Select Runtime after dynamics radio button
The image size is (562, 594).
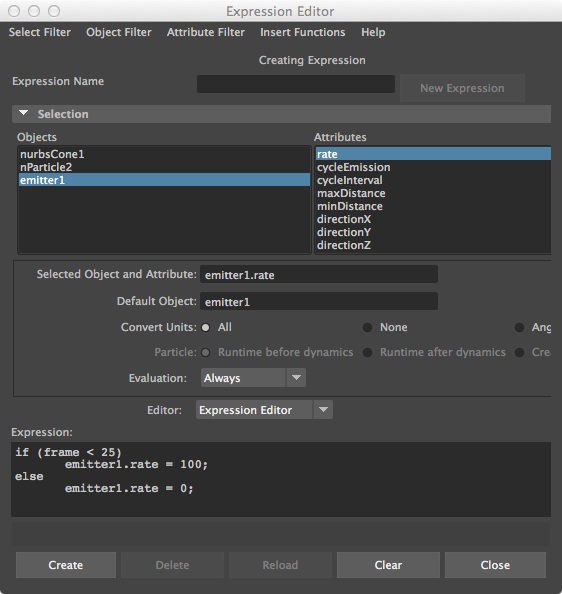point(367,353)
